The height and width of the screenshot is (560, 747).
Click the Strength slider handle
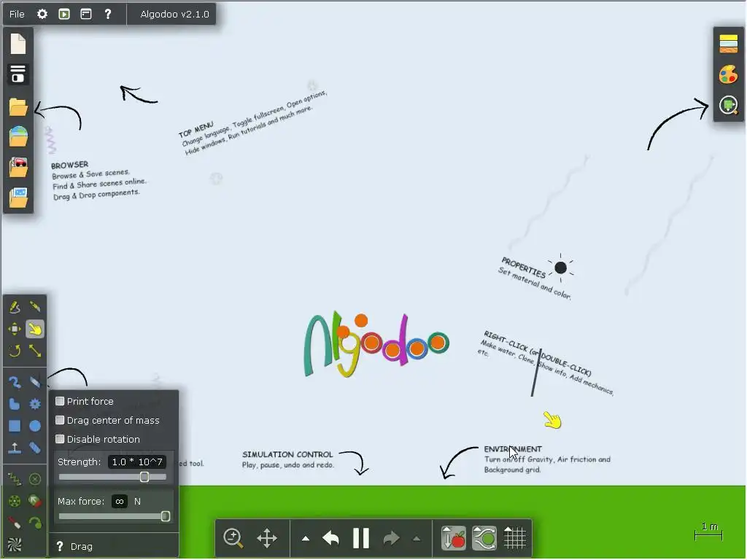tap(144, 477)
